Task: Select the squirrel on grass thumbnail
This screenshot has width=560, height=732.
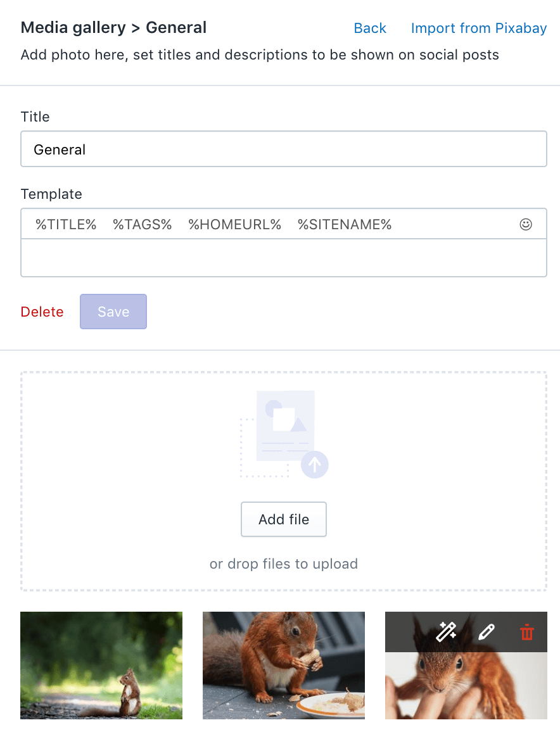Action: (x=101, y=666)
